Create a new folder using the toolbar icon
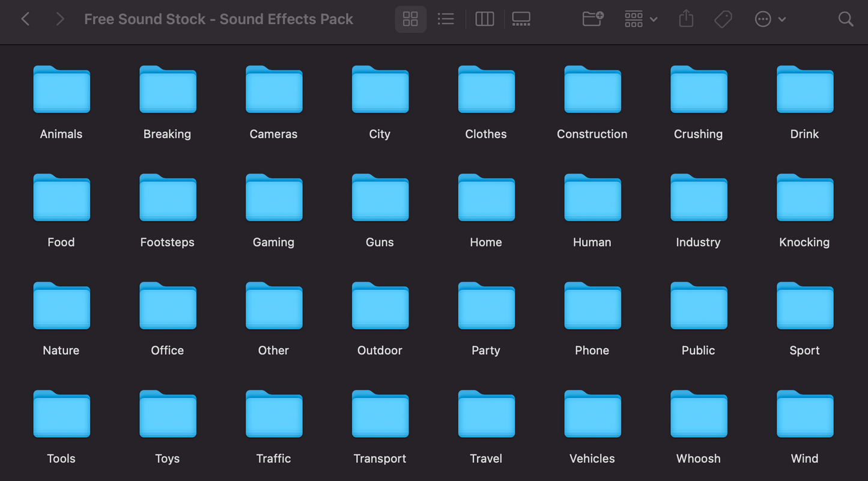This screenshot has height=481, width=868. point(592,19)
